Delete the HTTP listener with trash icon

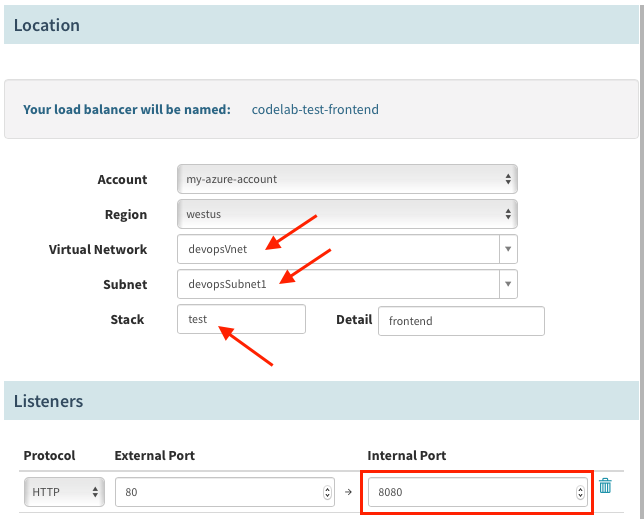click(605, 485)
